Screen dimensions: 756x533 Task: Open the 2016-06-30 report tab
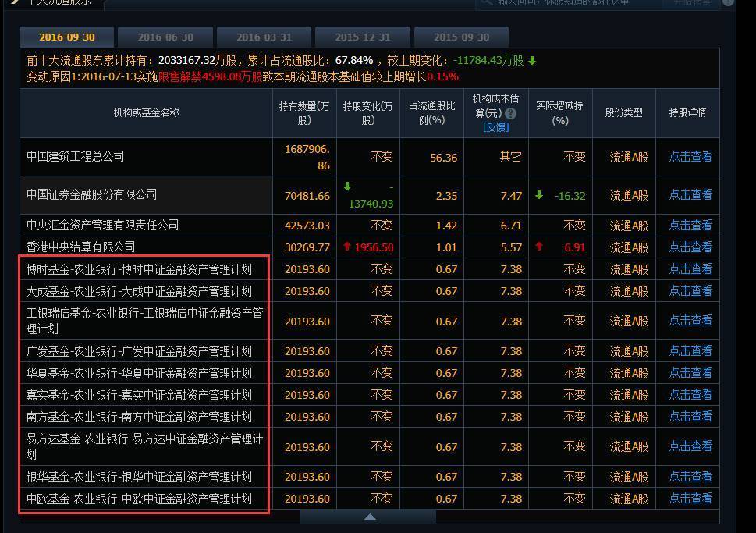pyautogui.click(x=165, y=37)
